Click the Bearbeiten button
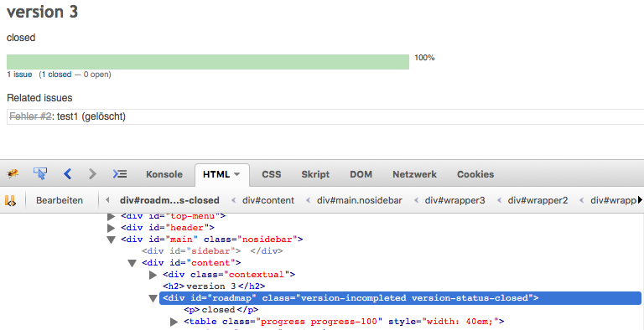Image resolution: width=644 pixels, height=330 pixels. (60, 200)
